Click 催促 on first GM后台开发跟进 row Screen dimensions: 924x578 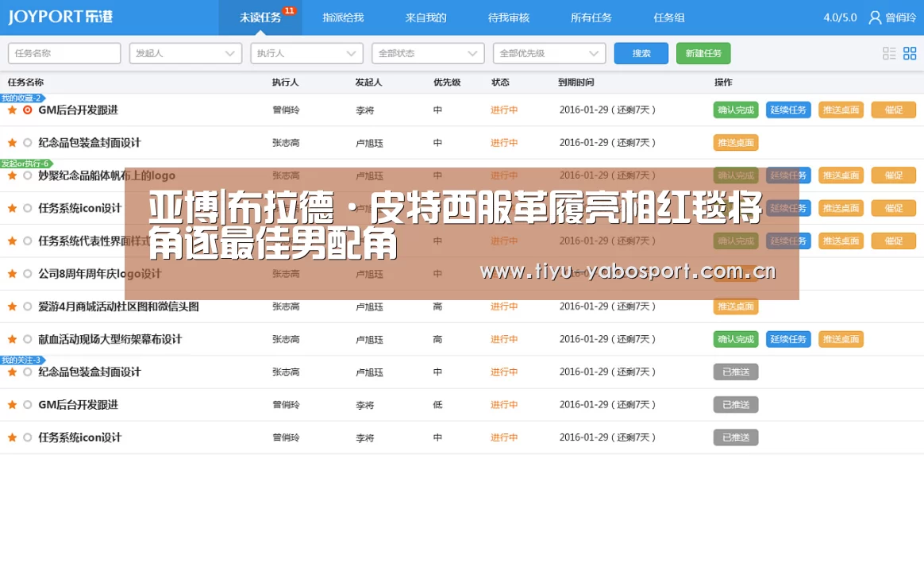click(x=893, y=110)
